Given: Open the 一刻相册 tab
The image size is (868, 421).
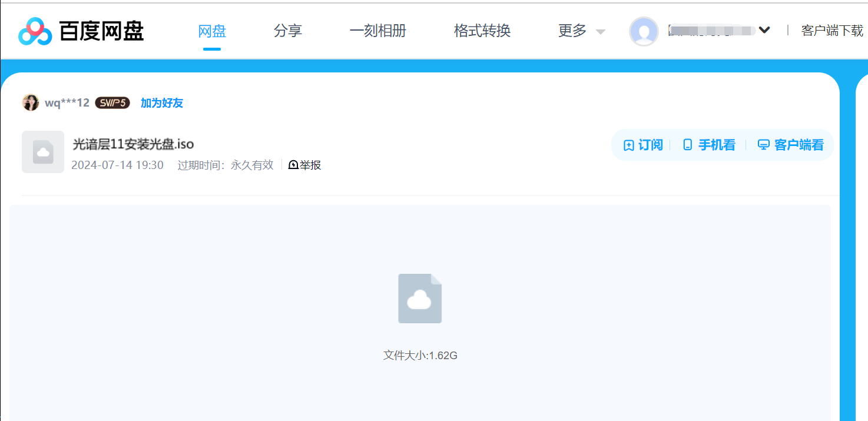Looking at the screenshot, I should click(378, 31).
